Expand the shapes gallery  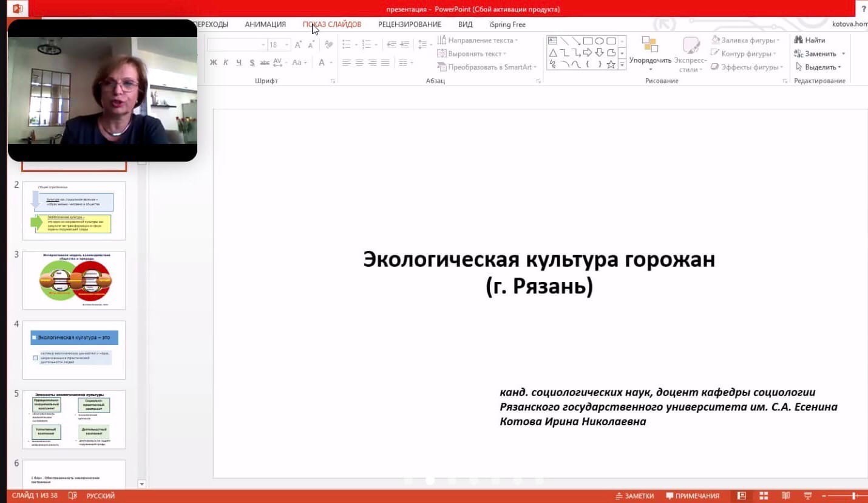[622, 64]
